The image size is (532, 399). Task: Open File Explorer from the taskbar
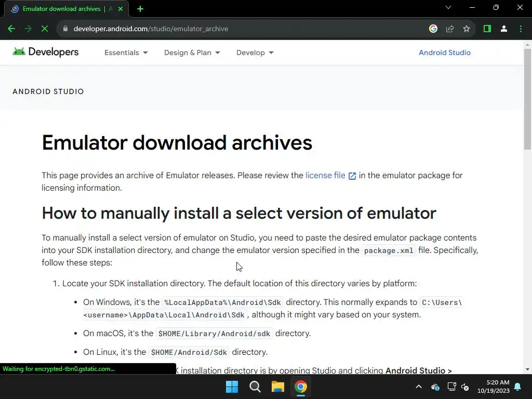[277, 387]
